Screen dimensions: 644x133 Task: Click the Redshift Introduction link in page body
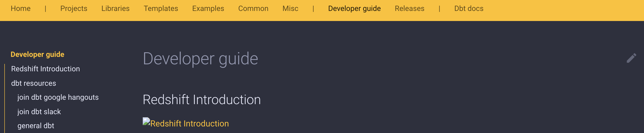coord(190,123)
